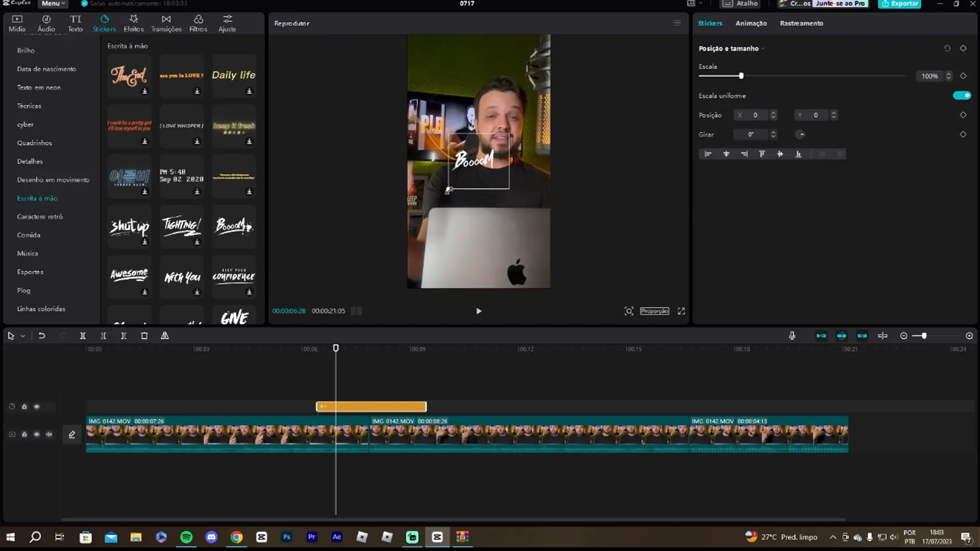Click the split clip tool in timeline toolbar

point(83,336)
